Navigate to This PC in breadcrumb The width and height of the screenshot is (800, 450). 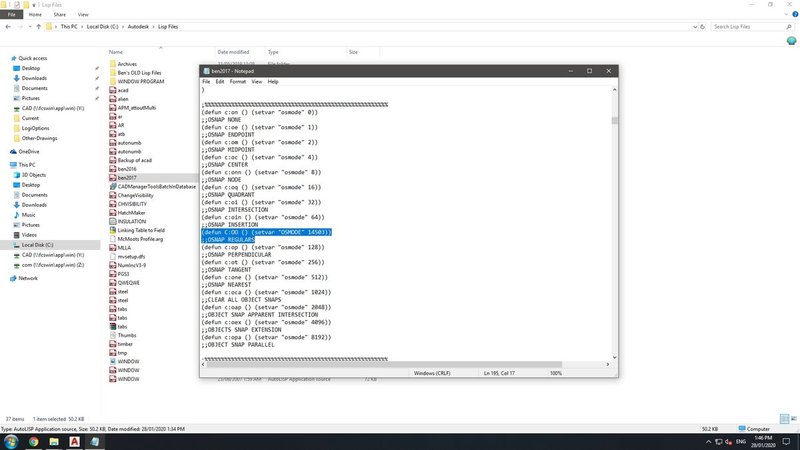click(x=69, y=27)
